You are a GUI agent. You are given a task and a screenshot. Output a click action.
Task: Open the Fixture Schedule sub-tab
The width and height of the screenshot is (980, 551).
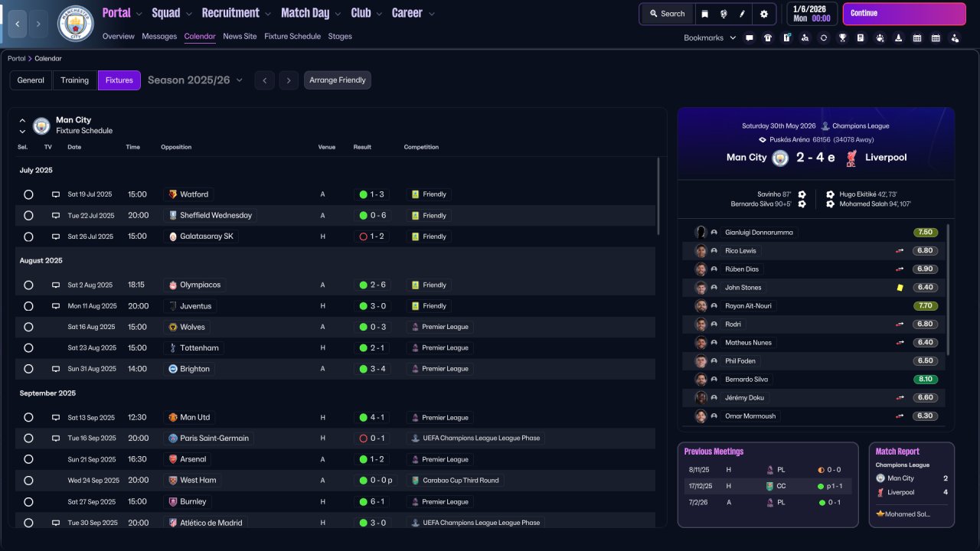[292, 37]
